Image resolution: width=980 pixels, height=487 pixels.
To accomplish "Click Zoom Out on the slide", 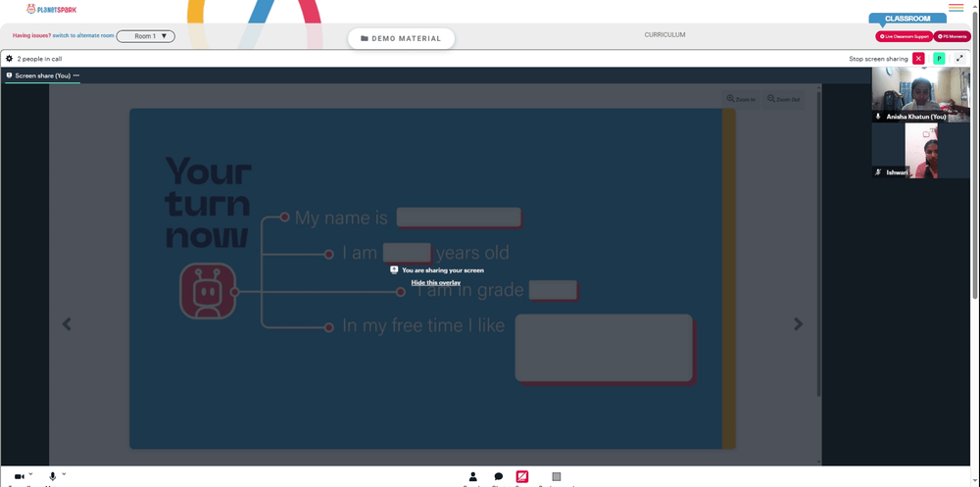I will [x=783, y=99].
